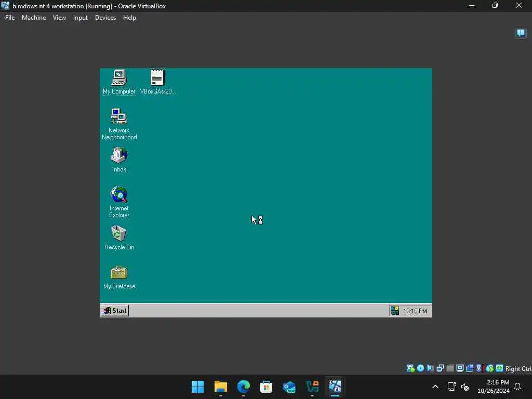
Task: Open the Machine menu
Action: pyautogui.click(x=34, y=18)
